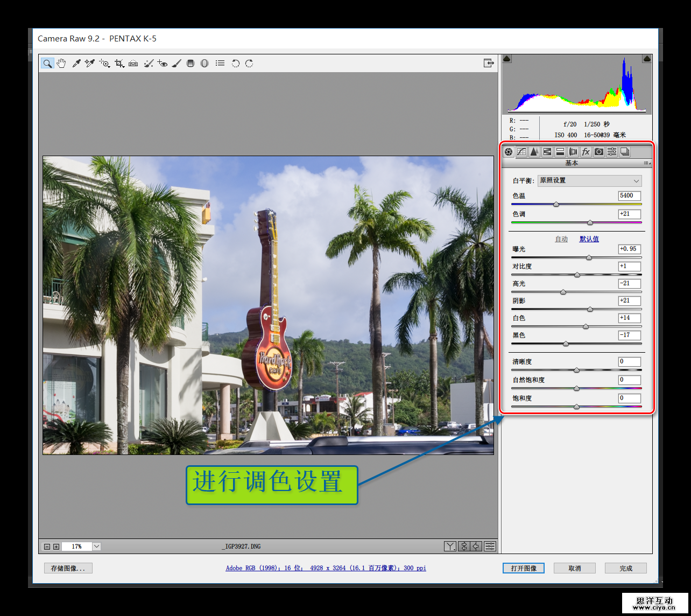Open the 基本 panel flyout menu
691x616 pixels.
647,163
